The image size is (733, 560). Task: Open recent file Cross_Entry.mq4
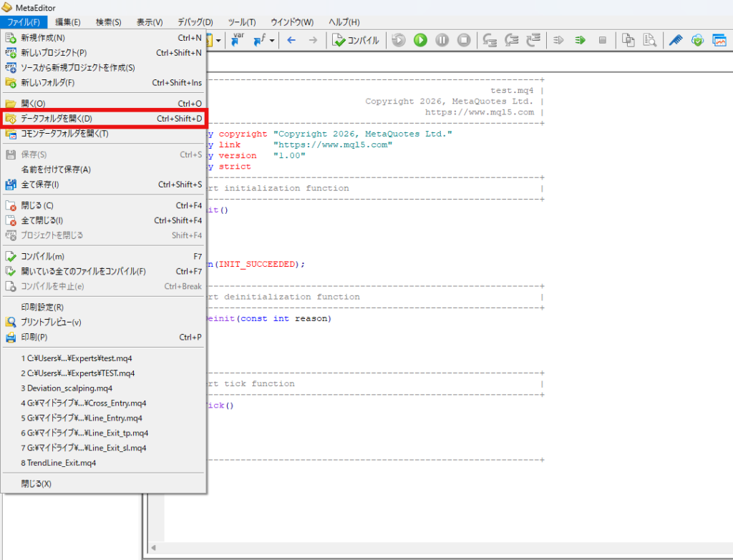pyautogui.click(x=103, y=403)
